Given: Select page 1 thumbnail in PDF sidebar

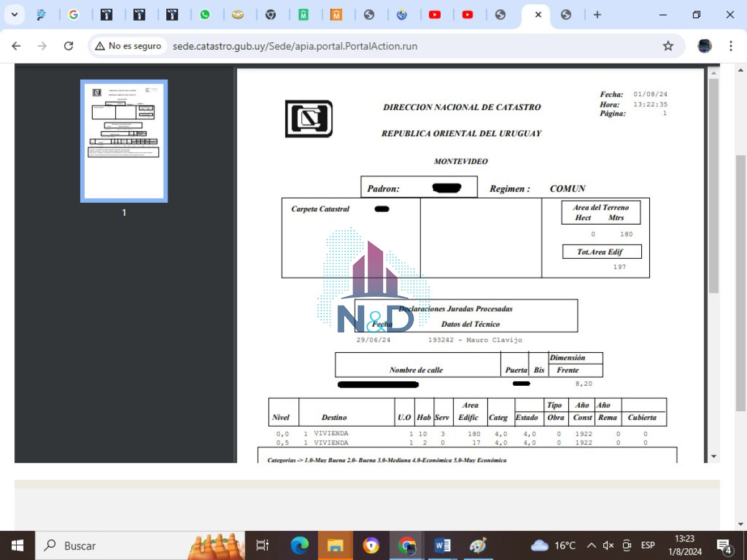Looking at the screenshot, I should point(124,141).
